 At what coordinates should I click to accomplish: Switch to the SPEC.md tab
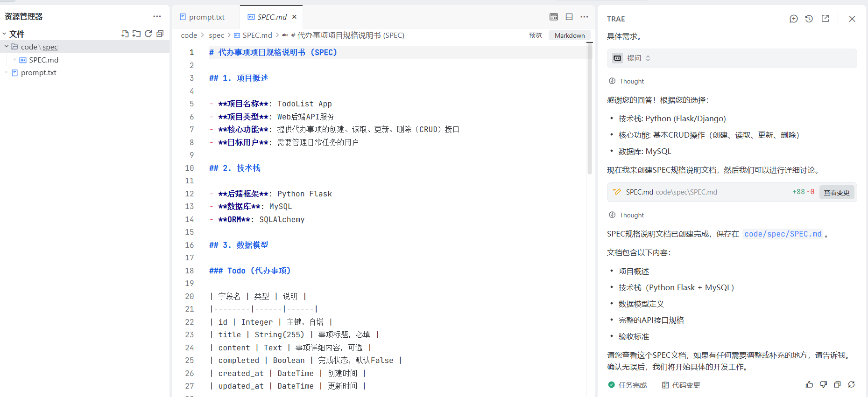[x=271, y=17]
